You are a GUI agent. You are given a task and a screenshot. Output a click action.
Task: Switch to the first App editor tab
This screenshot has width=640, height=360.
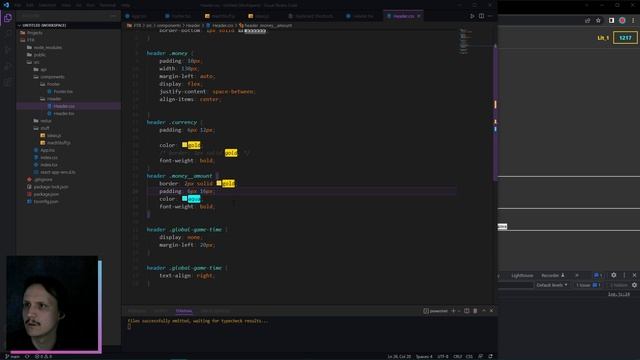click(x=139, y=16)
